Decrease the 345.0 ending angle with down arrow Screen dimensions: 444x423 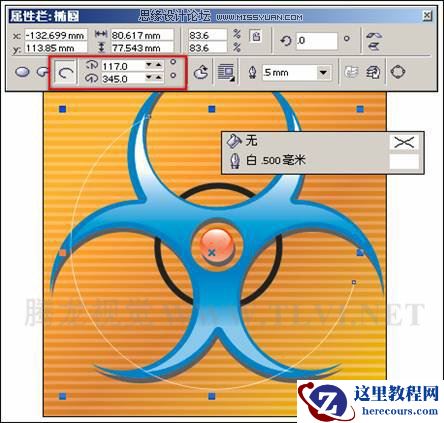click(x=149, y=78)
